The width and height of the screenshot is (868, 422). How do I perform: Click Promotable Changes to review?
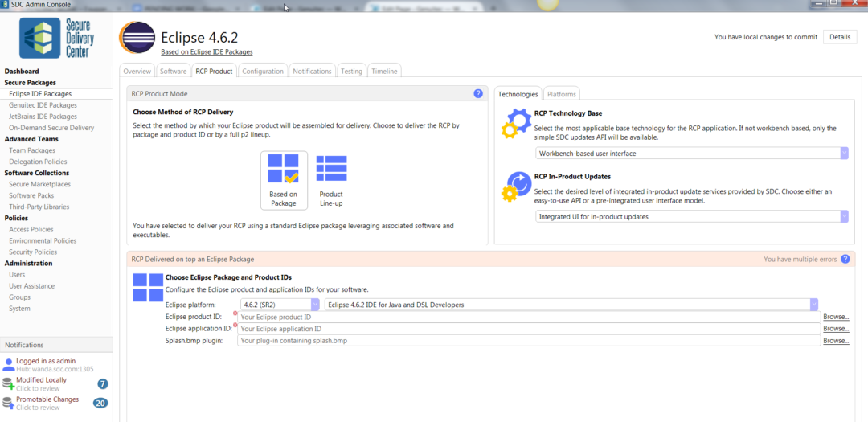[x=47, y=404]
